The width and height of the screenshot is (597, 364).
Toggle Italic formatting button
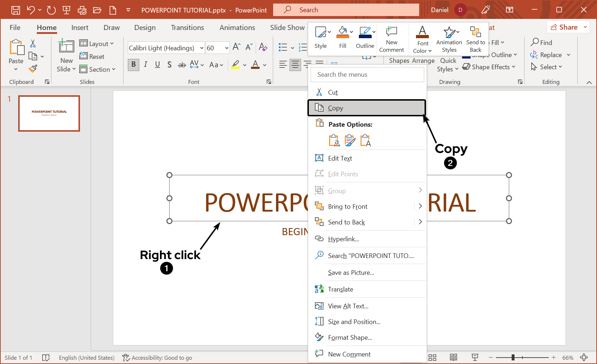click(146, 65)
